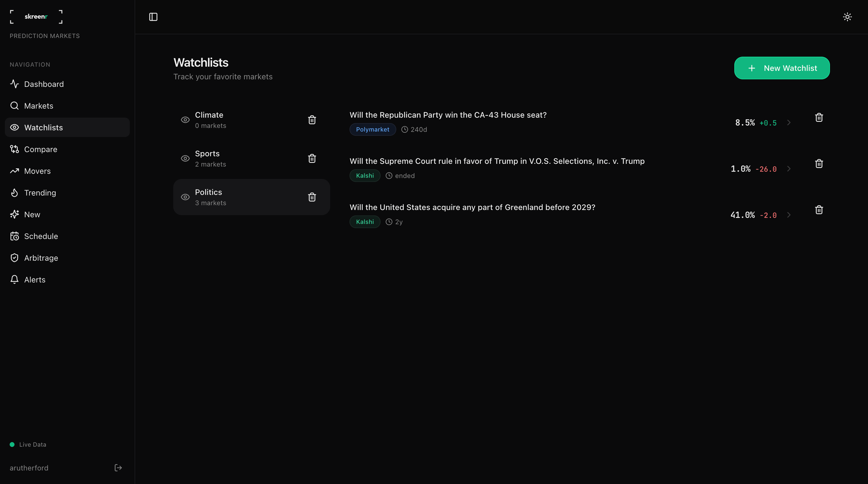Viewport: 868px width, 484px height.
Task: Delete the Politics watchlist
Action: (312, 197)
